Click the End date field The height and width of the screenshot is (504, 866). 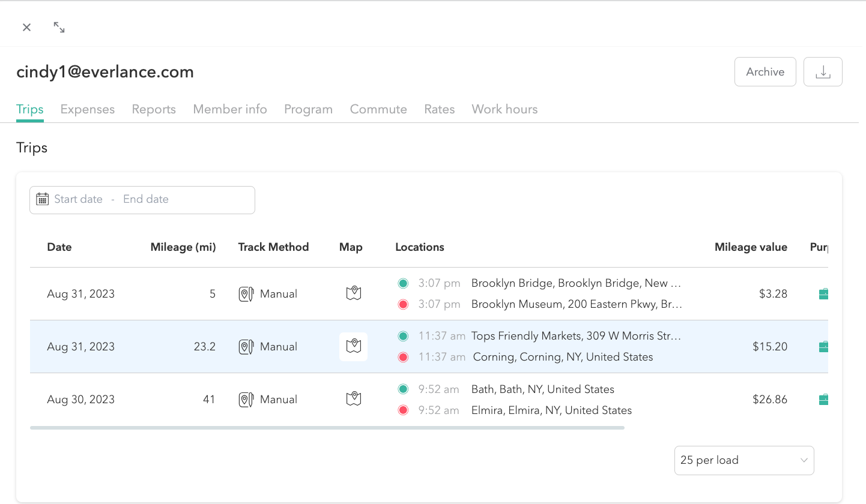pyautogui.click(x=146, y=199)
